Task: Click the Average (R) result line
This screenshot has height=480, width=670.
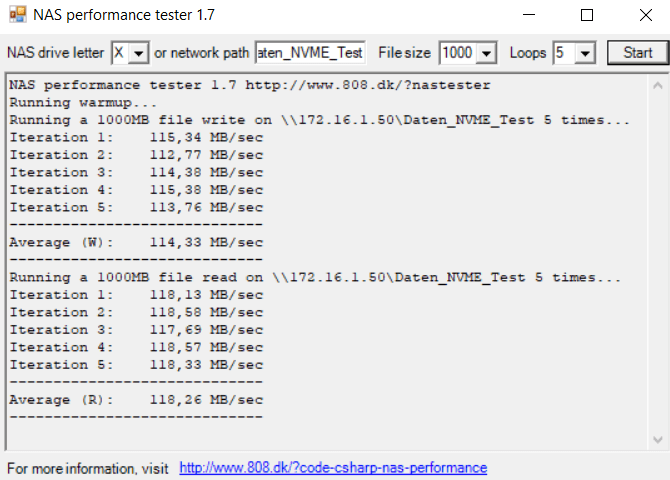Action: 136,400
